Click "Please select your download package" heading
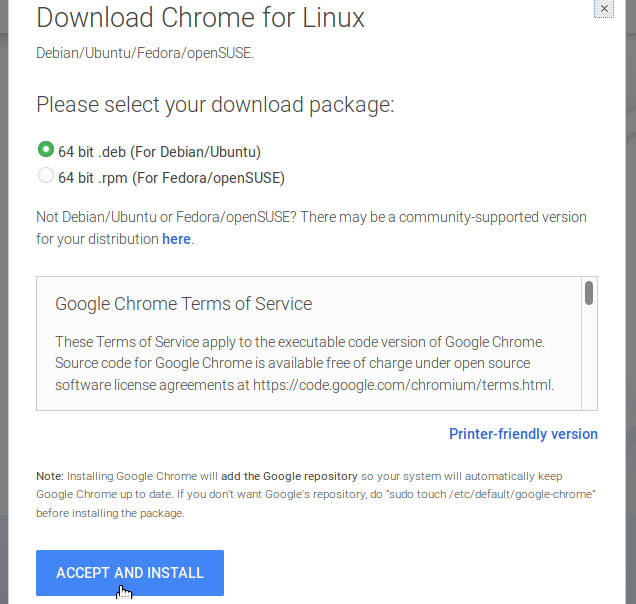The image size is (636, 604). coord(215,104)
